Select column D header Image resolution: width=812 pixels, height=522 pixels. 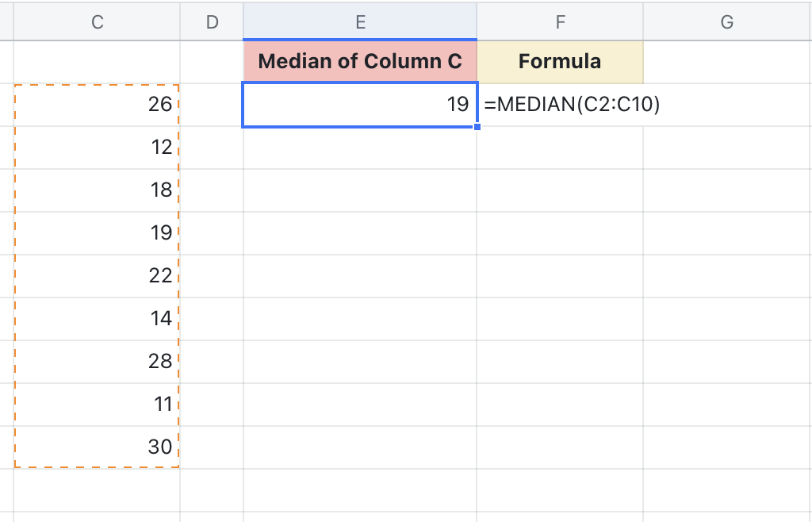pyautogui.click(x=212, y=22)
